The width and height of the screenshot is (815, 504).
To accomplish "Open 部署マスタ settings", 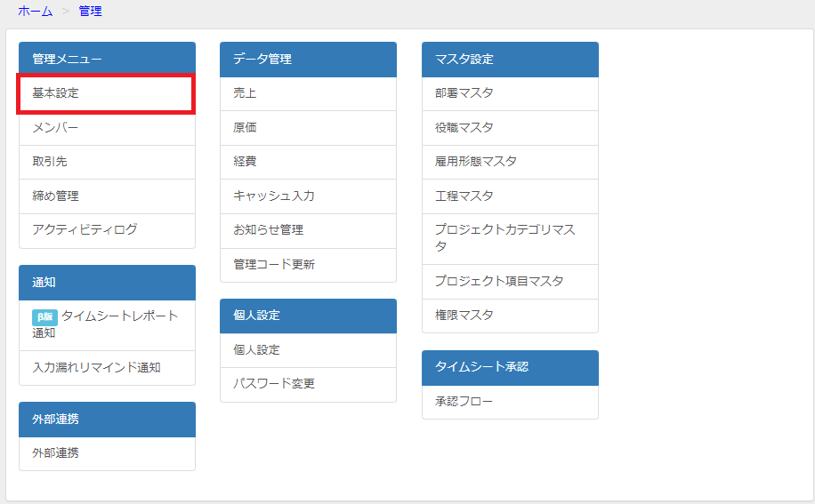I will click(x=510, y=93).
